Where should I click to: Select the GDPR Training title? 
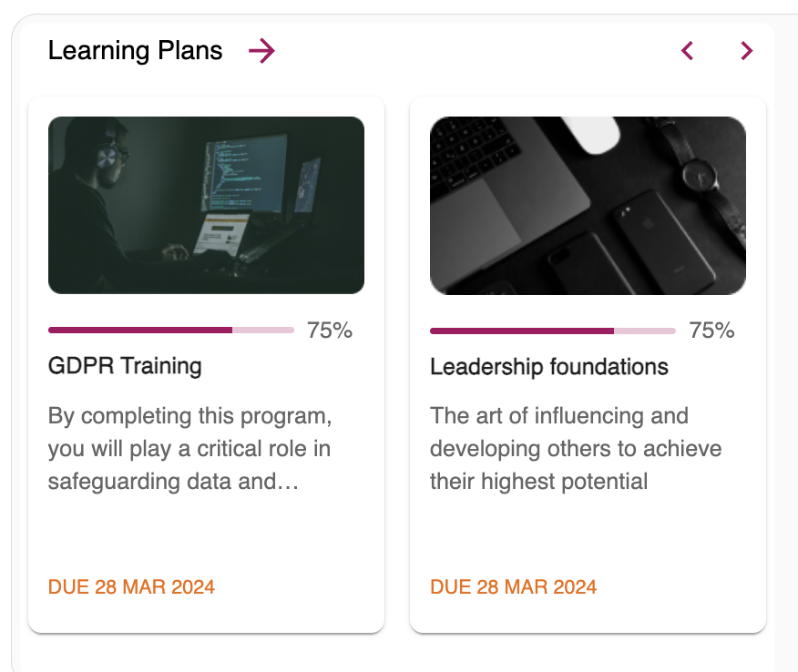[x=125, y=366]
